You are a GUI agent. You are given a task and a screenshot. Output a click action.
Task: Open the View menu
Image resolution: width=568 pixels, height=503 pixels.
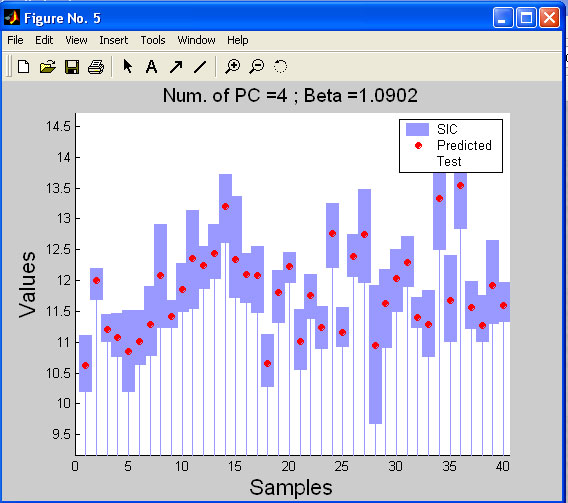coord(76,40)
